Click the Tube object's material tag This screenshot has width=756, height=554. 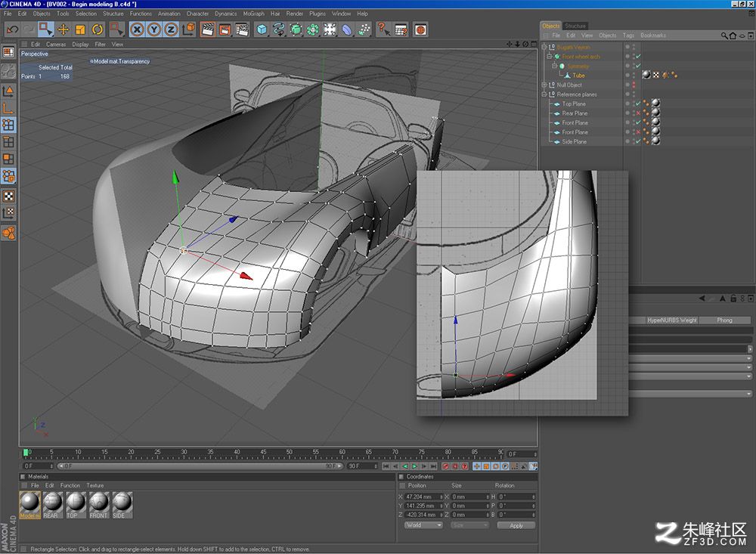point(646,75)
